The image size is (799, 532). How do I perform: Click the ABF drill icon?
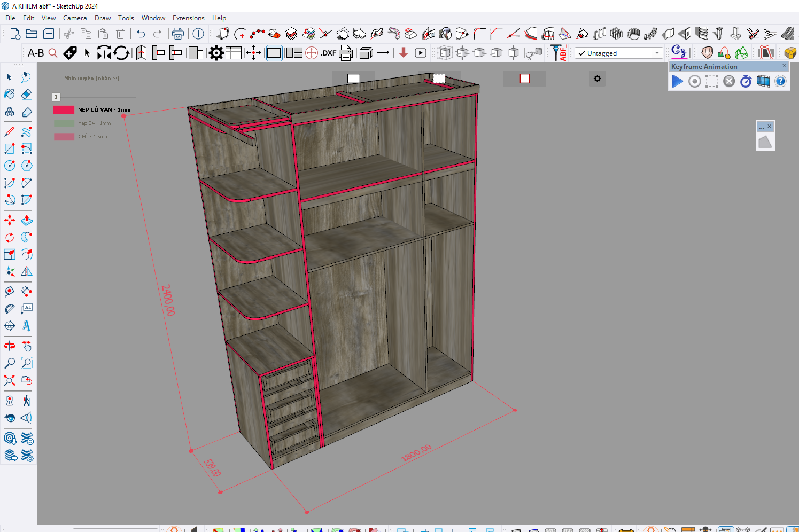click(x=559, y=53)
